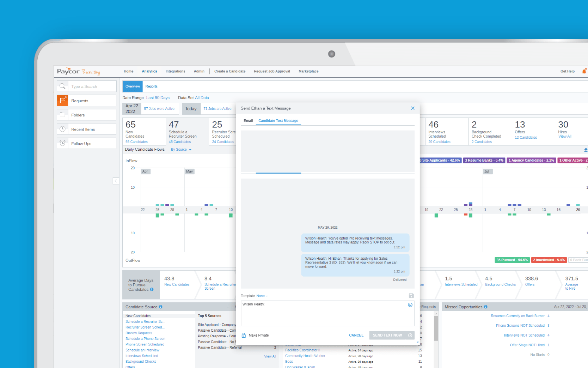Image resolution: width=588 pixels, height=368 pixels.
Task: Click Phone Screens NOT Scheduled link
Action: 520,326
